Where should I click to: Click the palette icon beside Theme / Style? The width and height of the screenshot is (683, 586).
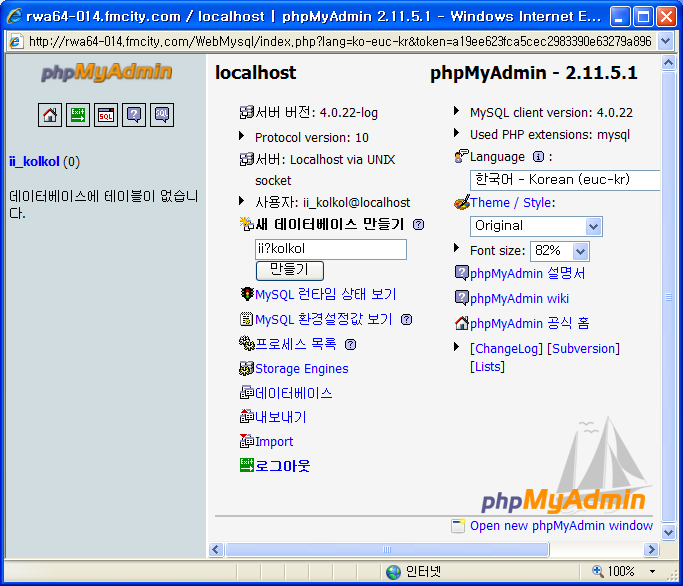click(x=462, y=203)
